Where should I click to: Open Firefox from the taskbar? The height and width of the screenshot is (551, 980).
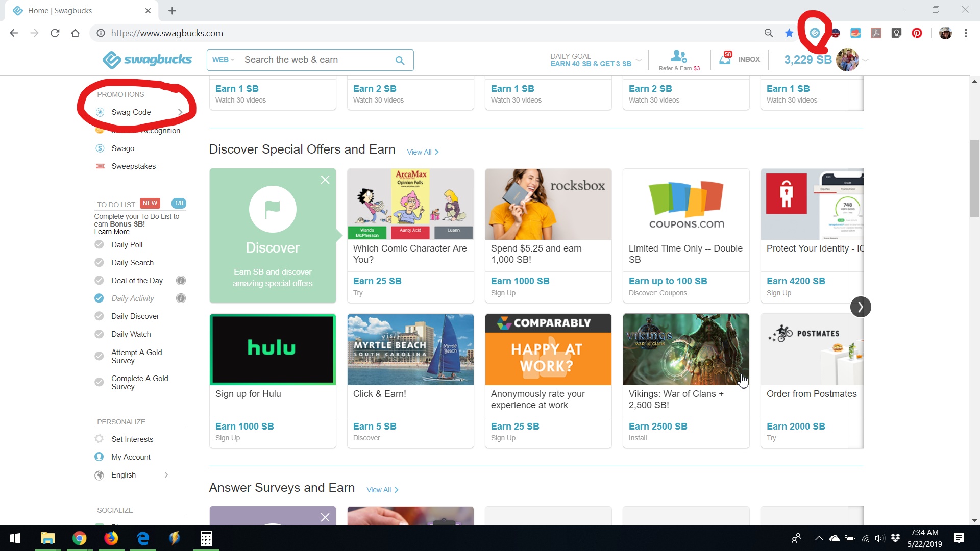pyautogui.click(x=111, y=538)
